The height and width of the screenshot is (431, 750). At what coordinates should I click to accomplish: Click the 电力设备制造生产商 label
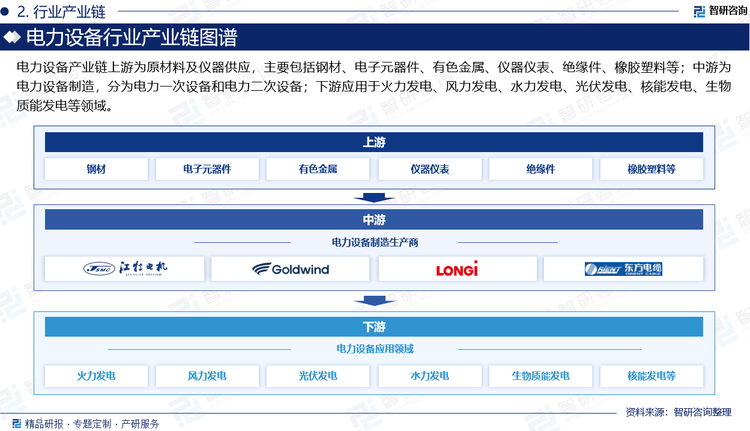(x=375, y=243)
